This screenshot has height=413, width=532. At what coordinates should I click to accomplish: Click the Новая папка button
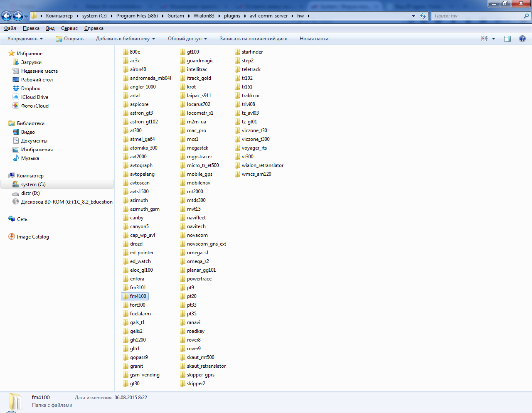point(314,39)
